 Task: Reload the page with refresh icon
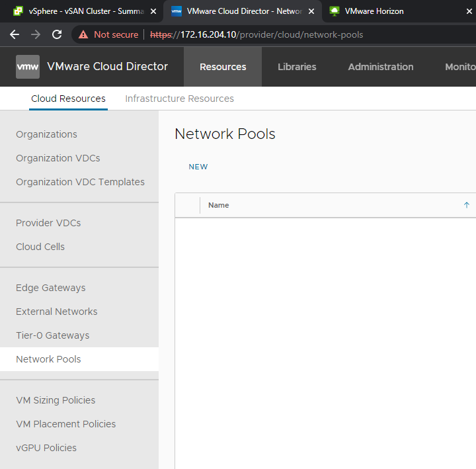57,34
